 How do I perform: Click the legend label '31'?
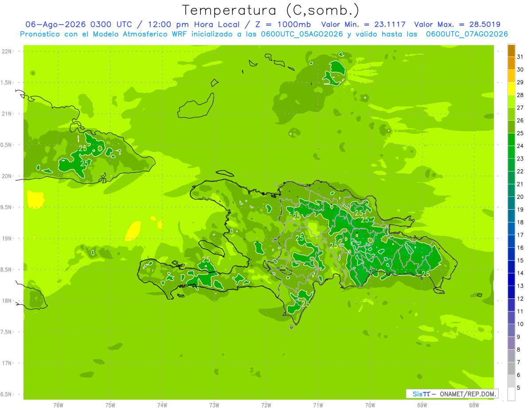[520, 57]
